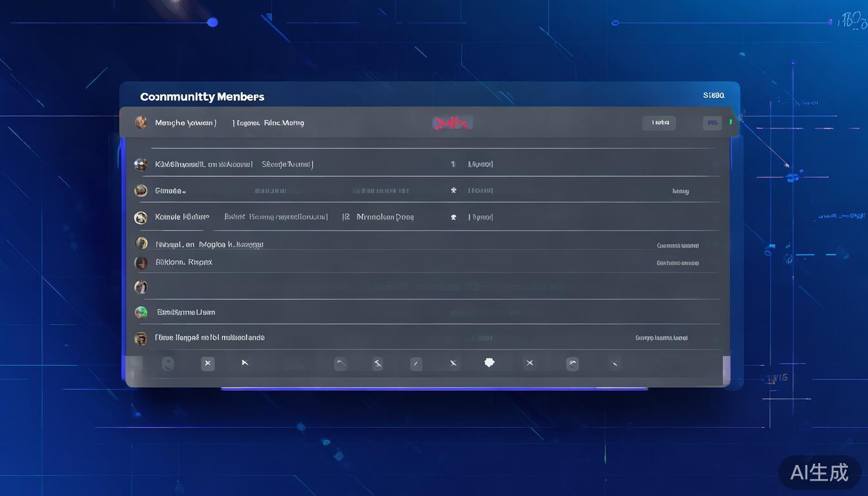Select the top member row starting with Menghe
This screenshot has height=496, width=868.
point(186,123)
